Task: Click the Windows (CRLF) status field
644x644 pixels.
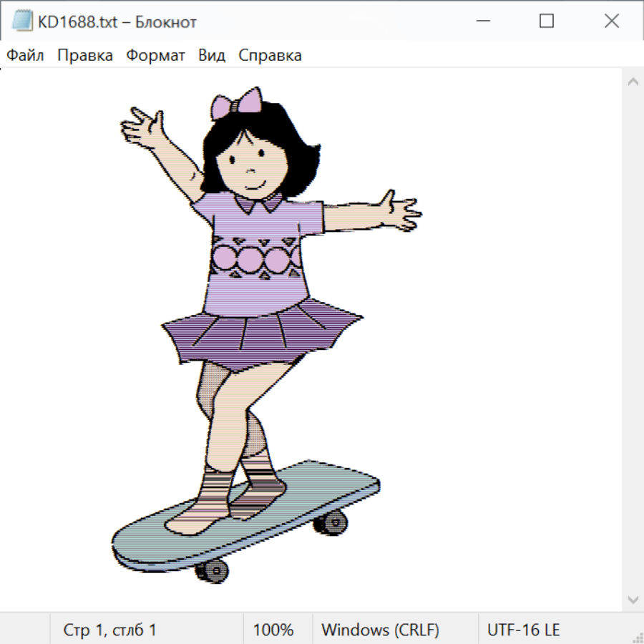Action: (x=380, y=630)
